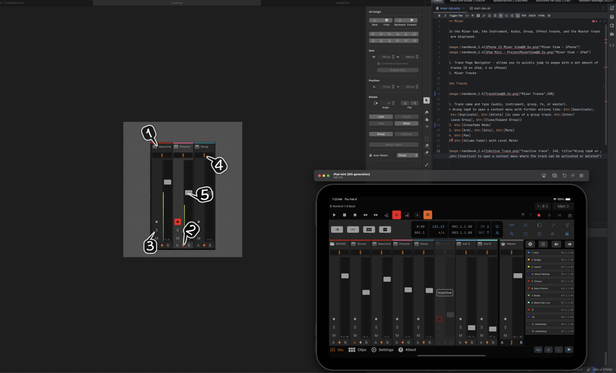Start playback in the iPad transport bar

(334, 215)
